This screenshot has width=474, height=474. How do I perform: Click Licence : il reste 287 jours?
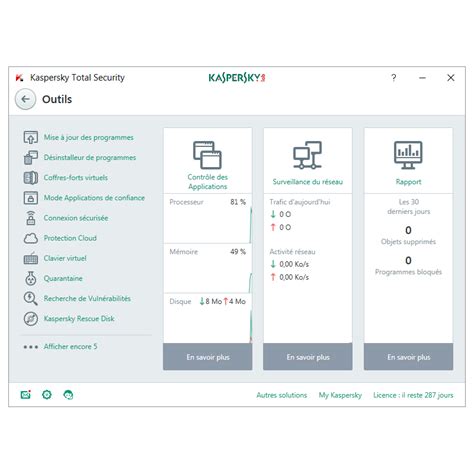[x=413, y=395]
